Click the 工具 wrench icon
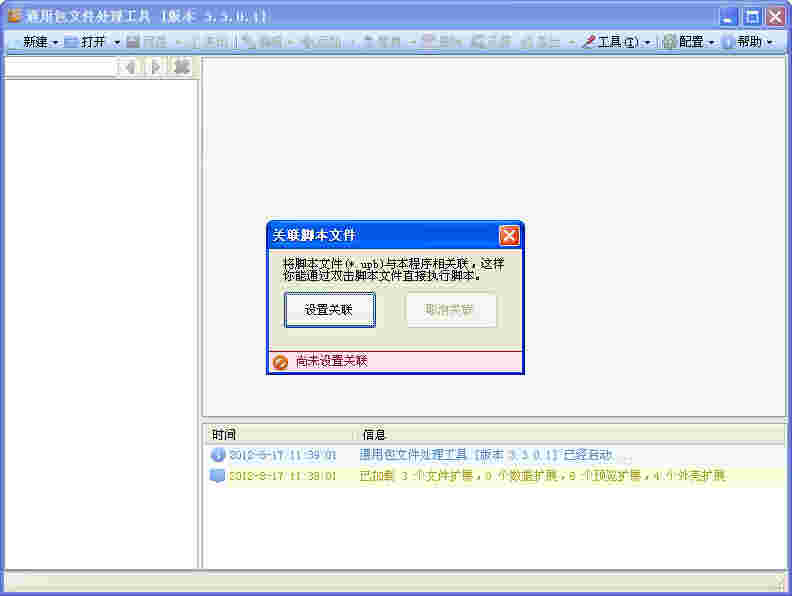792x596 pixels. pos(588,41)
